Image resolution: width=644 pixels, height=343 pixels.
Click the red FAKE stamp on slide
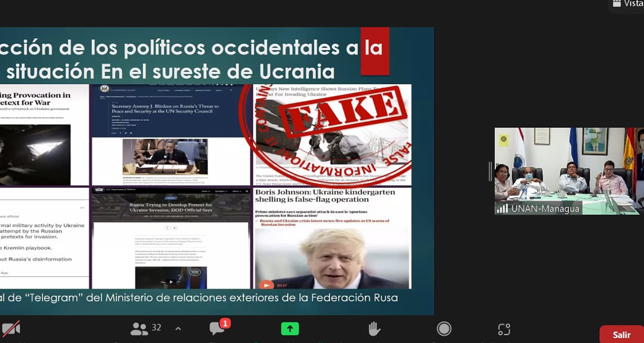[344, 110]
